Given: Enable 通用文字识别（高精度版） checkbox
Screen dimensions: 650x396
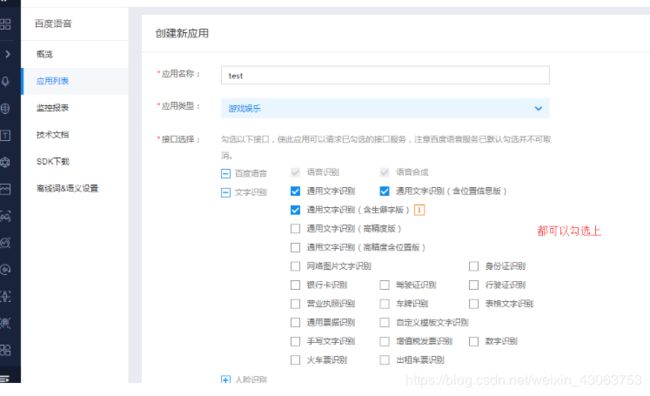Looking at the screenshot, I should [295, 228].
